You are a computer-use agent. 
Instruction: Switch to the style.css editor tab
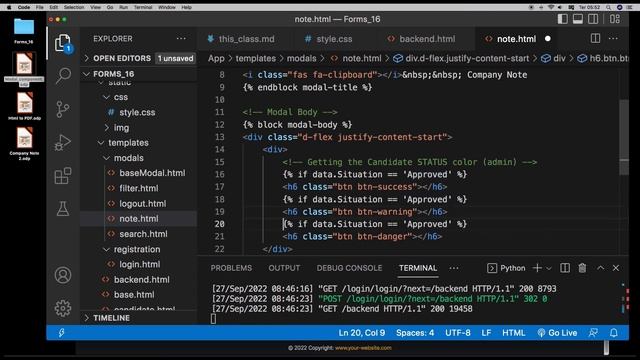click(x=329, y=39)
